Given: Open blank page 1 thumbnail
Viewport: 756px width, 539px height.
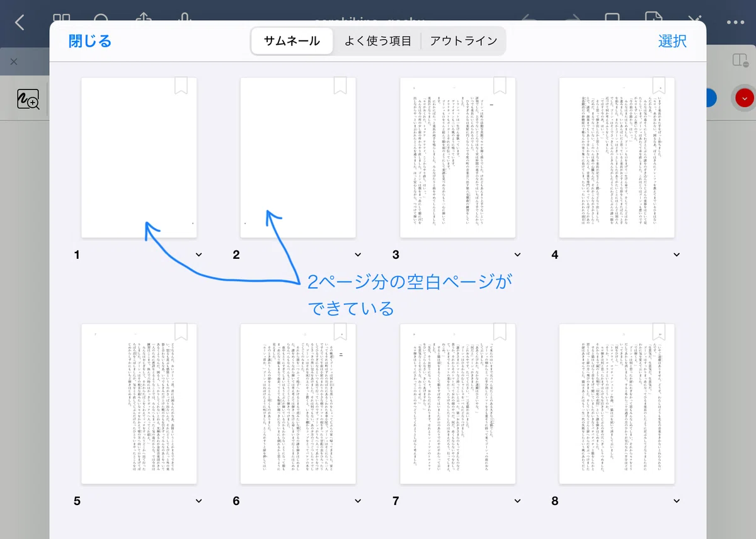Looking at the screenshot, I should (139, 157).
